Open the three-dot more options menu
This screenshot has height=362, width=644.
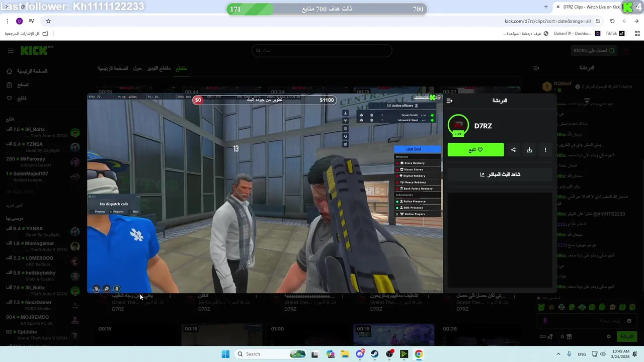[545, 150]
